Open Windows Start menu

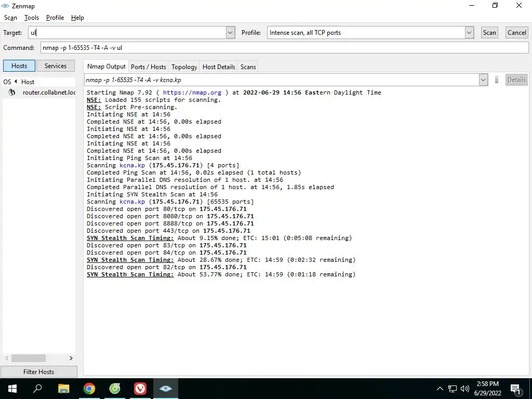[12, 389]
